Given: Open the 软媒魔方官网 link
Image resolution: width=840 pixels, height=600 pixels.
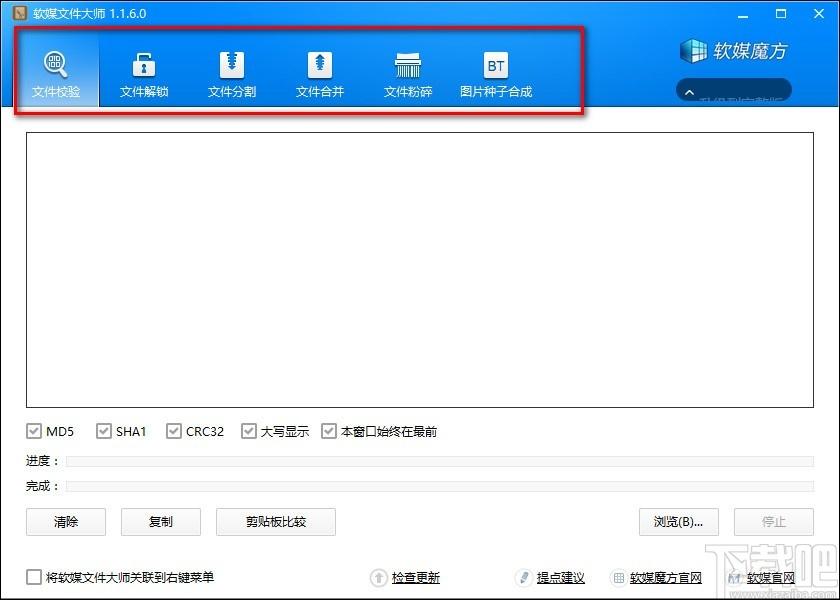Looking at the screenshot, I should pos(666,578).
